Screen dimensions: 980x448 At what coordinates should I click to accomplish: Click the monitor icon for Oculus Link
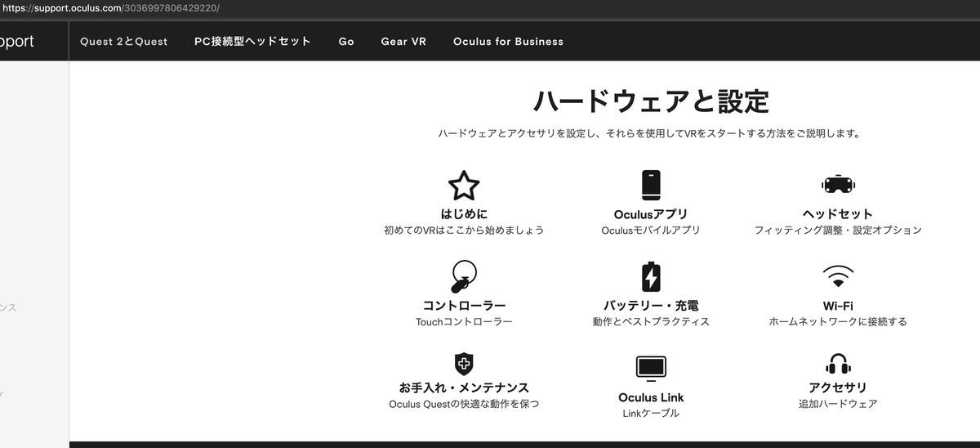[x=651, y=369]
